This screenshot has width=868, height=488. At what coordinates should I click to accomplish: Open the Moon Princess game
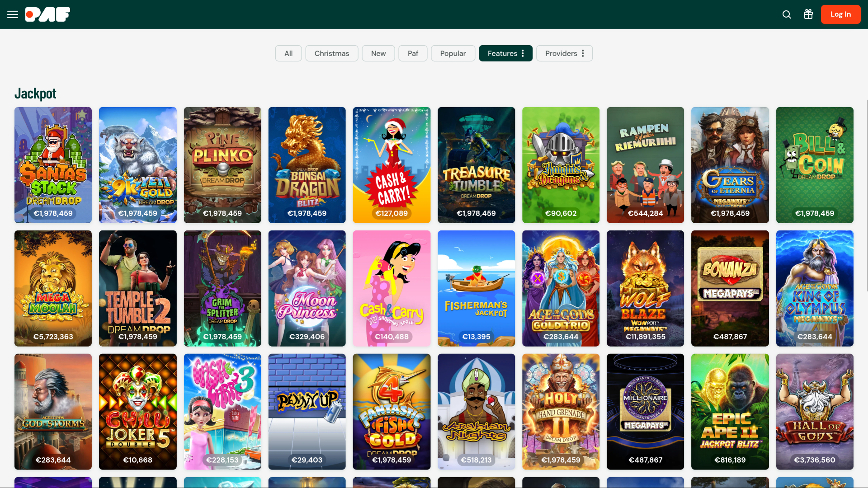tap(307, 288)
